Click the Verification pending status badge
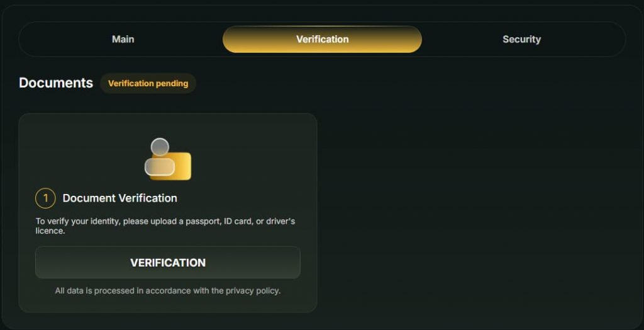This screenshot has height=330, width=644. (148, 84)
